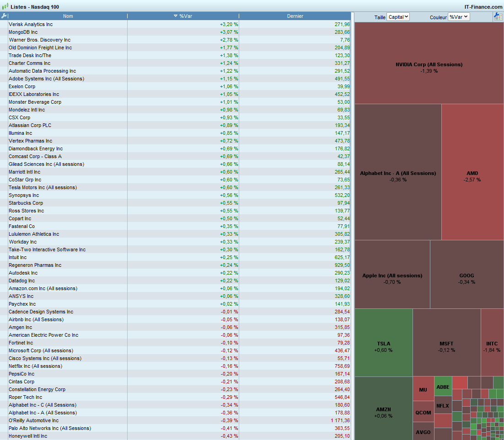Click the Apple Inc heatmap tile

392,274
